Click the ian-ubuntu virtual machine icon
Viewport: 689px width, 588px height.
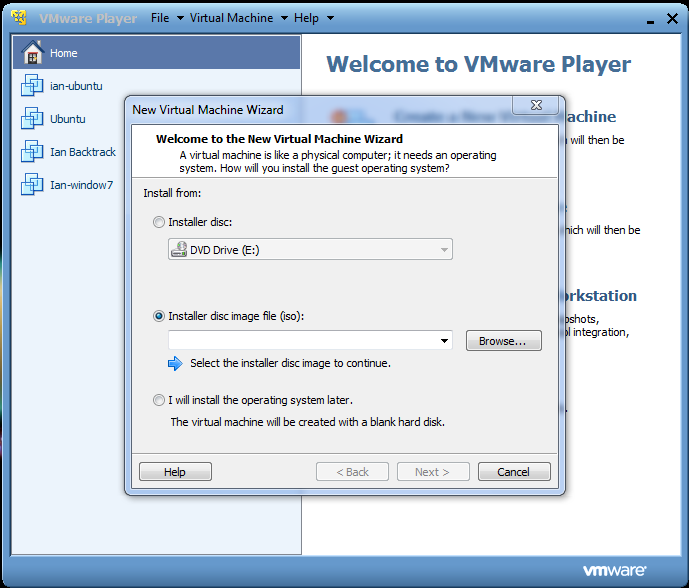32,85
